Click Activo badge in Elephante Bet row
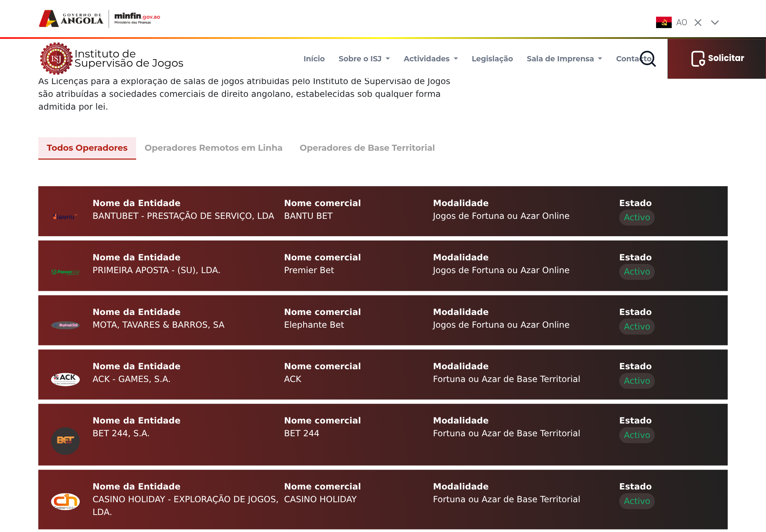Screen dimensions: 766x532 [x=637, y=327]
